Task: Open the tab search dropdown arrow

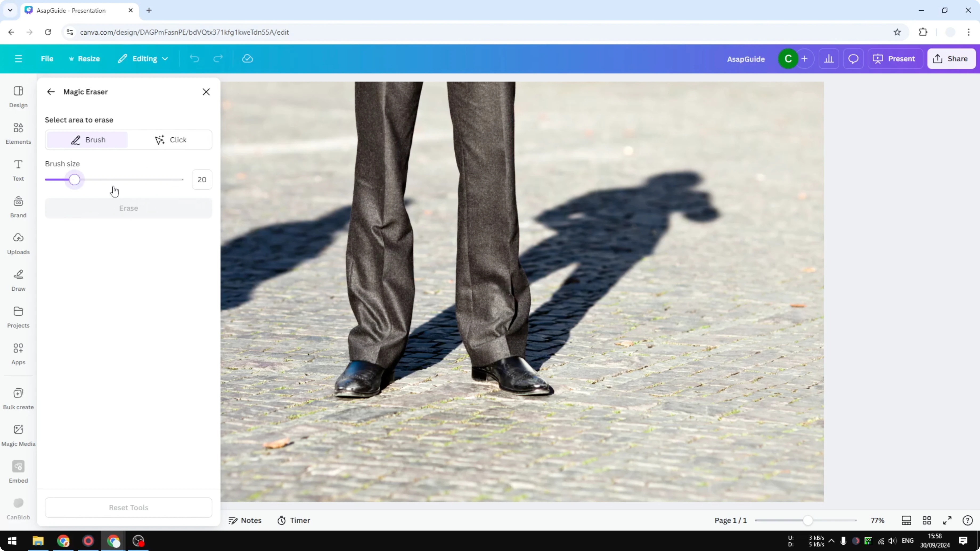Action: (10, 11)
